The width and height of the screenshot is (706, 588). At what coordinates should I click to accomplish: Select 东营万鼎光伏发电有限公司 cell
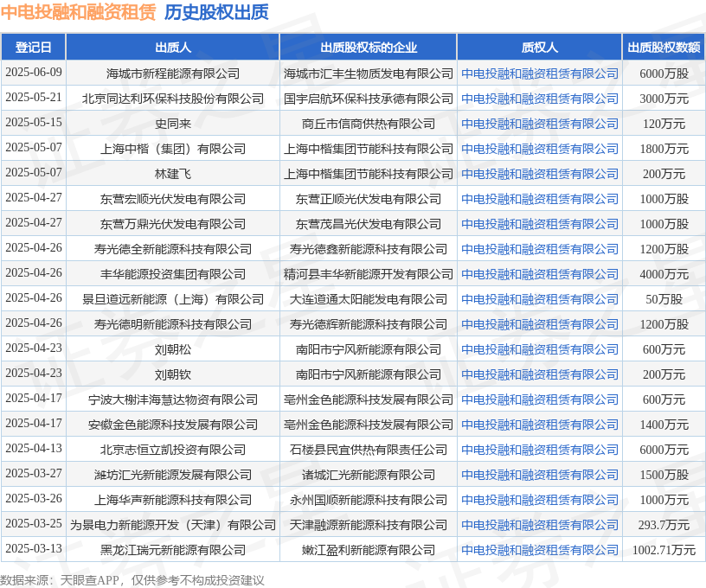[173, 224]
